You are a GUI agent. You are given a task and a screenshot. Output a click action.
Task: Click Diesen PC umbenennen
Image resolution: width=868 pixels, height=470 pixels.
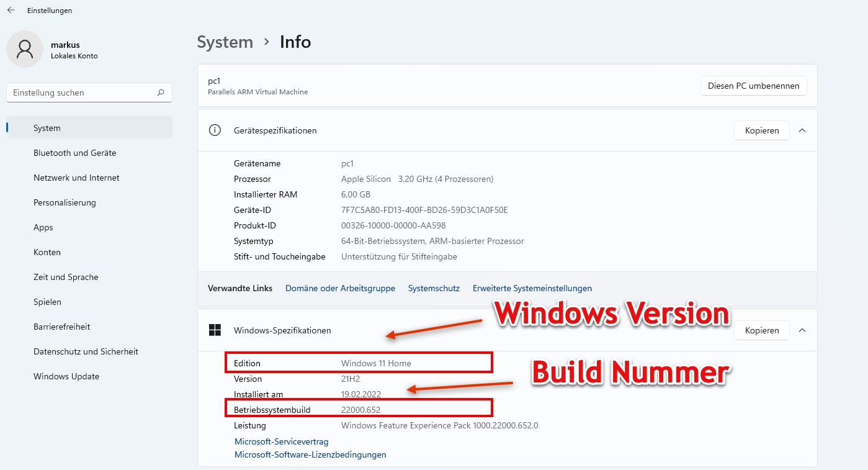coord(753,86)
